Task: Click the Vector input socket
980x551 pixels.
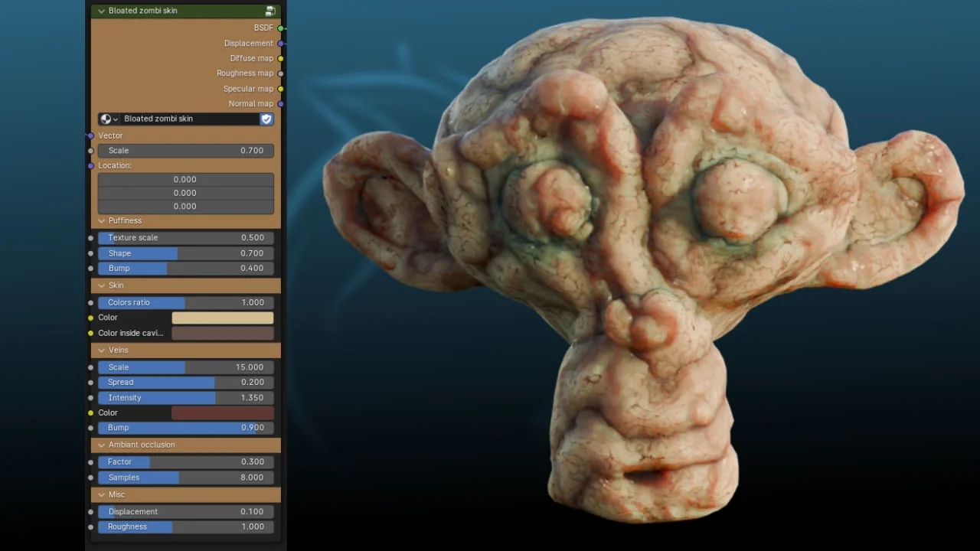Action: click(90, 135)
